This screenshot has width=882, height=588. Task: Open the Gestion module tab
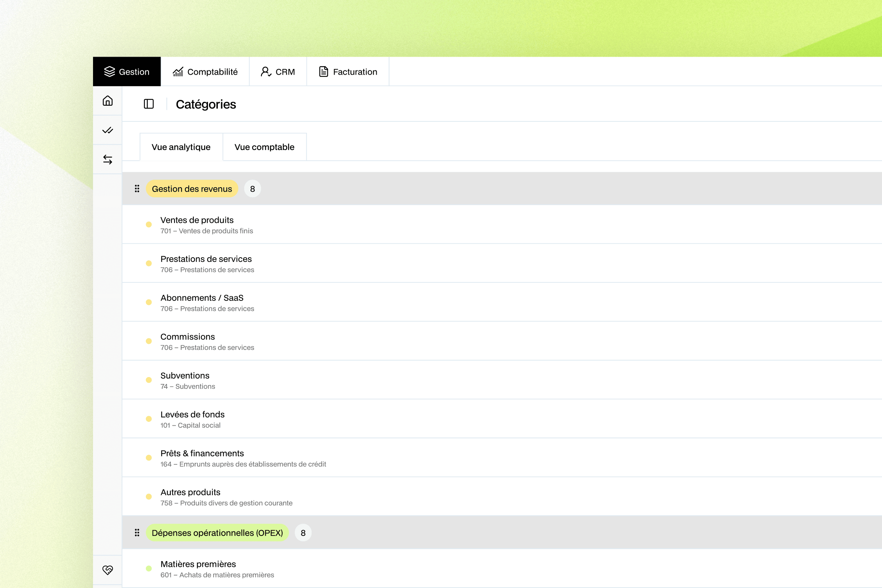click(127, 72)
